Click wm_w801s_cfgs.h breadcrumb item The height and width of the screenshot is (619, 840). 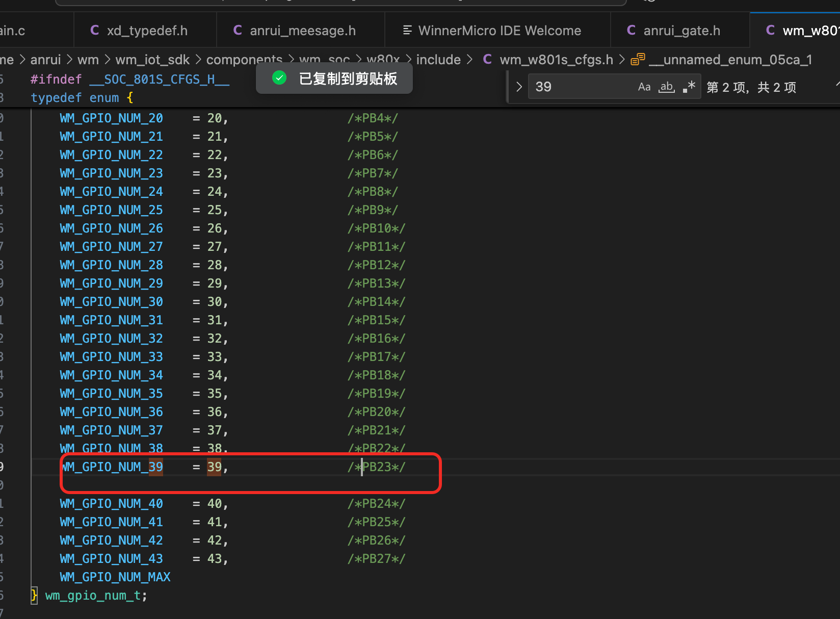(x=556, y=60)
